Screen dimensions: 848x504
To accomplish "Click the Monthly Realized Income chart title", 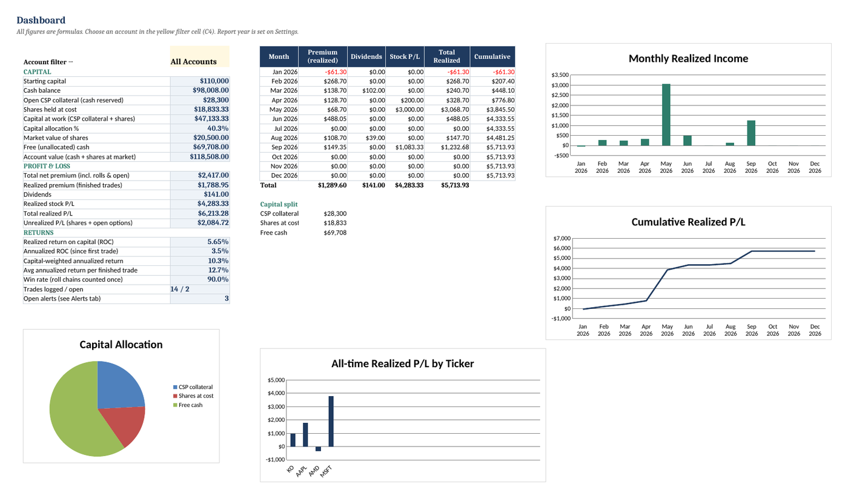I will pyautogui.click(x=688, y=59).
